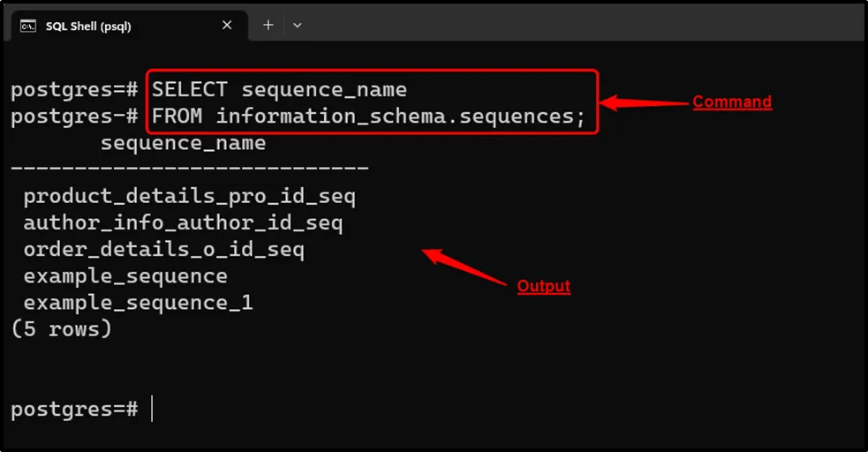This screenshot has width=868, height=452.
Task: Click the SELECT sequence_name command line
Action: 279,89
